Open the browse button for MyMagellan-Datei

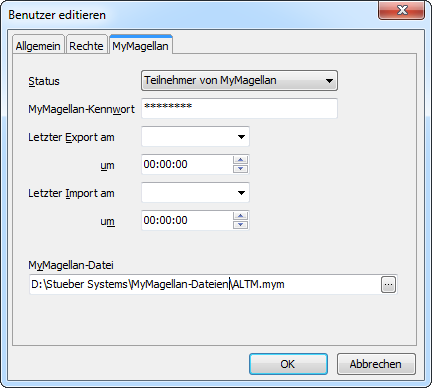pos(388,285)
